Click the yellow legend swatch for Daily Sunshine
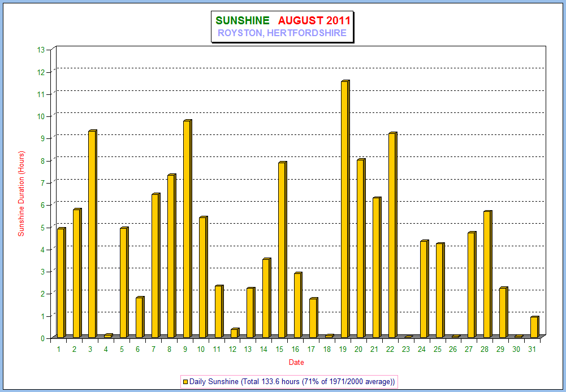Image resolution: width=566 pixels, height=392 pixels. pyautogui.click(x=185, y=381)
